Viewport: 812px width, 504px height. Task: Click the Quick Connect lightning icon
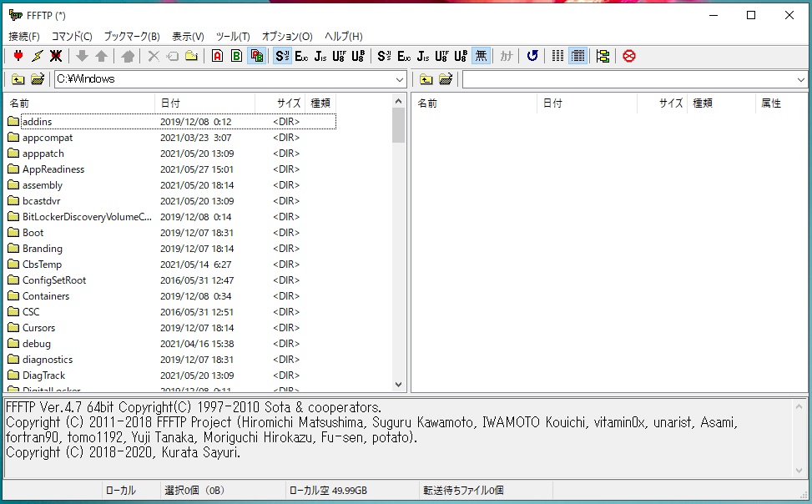[37, 56]
